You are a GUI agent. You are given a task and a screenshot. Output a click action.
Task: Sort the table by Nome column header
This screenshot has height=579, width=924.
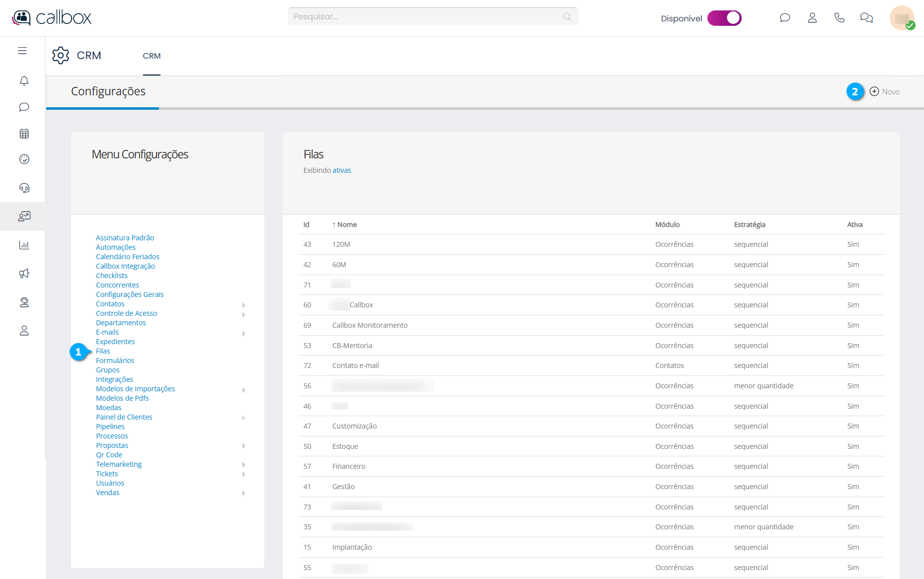click(x=347, y=225)
